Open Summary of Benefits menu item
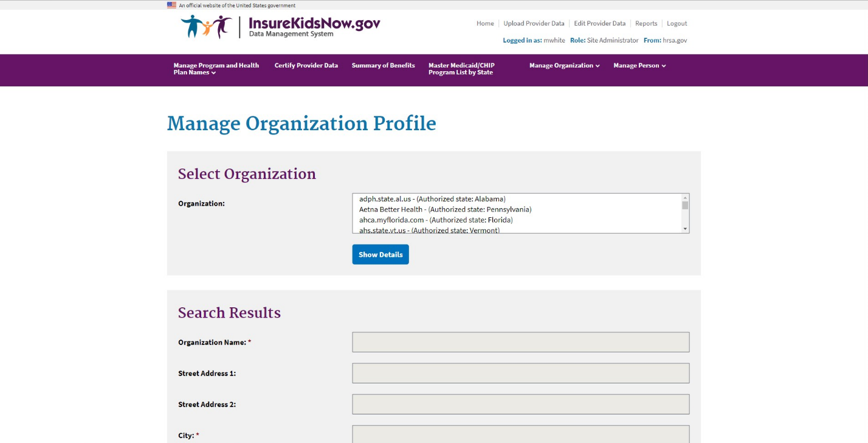 pyautogui.click(x=383, y=65)
